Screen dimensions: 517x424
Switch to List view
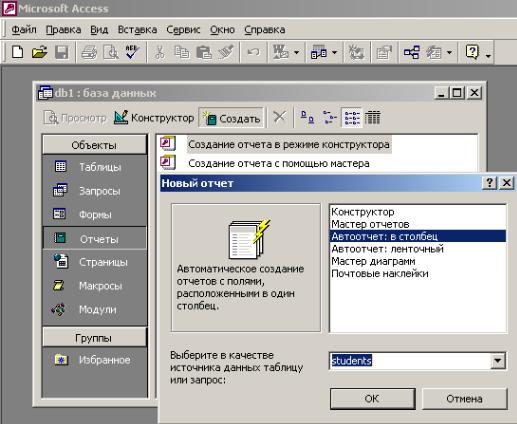352,117
